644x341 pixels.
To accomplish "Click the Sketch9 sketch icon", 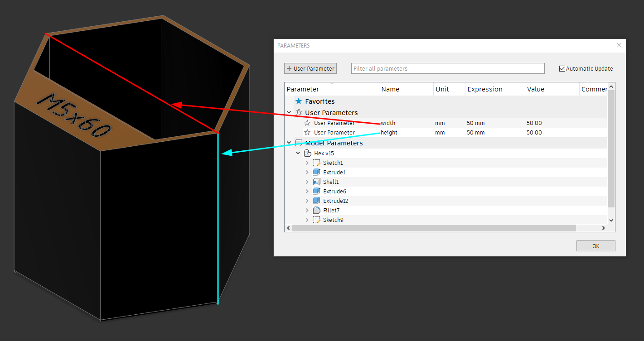I will point(316,220).
